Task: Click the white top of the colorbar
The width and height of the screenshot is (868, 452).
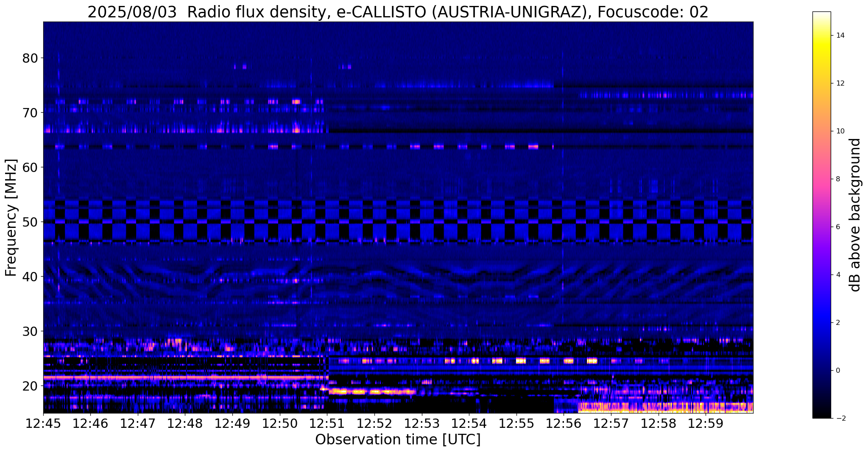Action: coord(821,15)
